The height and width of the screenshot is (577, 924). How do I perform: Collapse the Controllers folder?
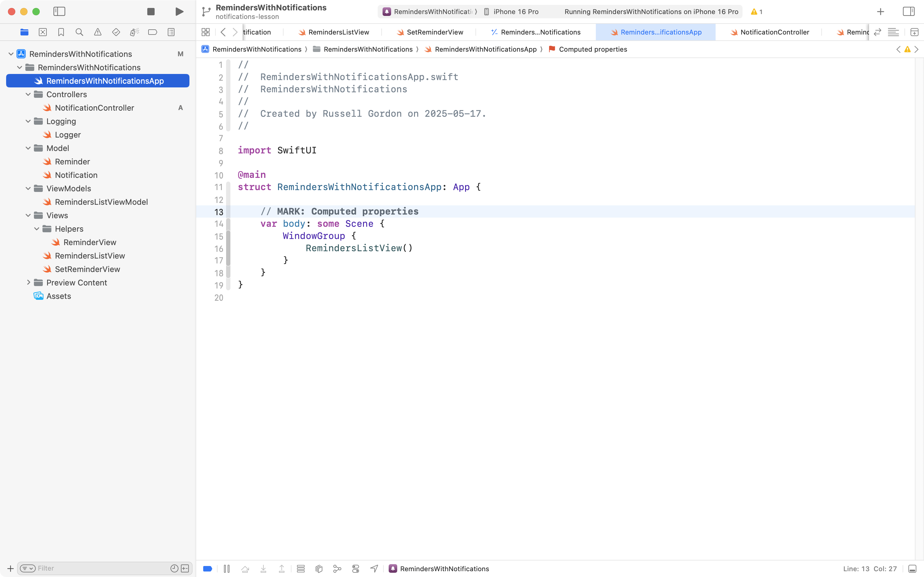28,94
